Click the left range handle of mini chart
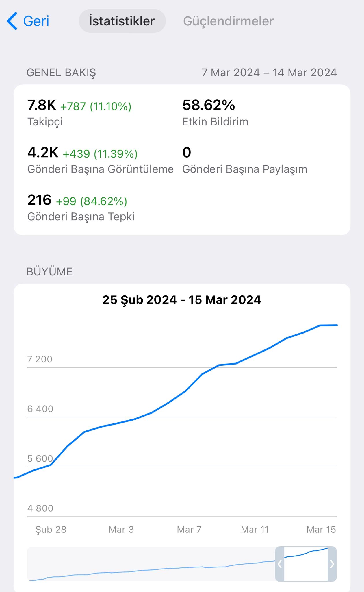364x592 pixels. (280, 564)
